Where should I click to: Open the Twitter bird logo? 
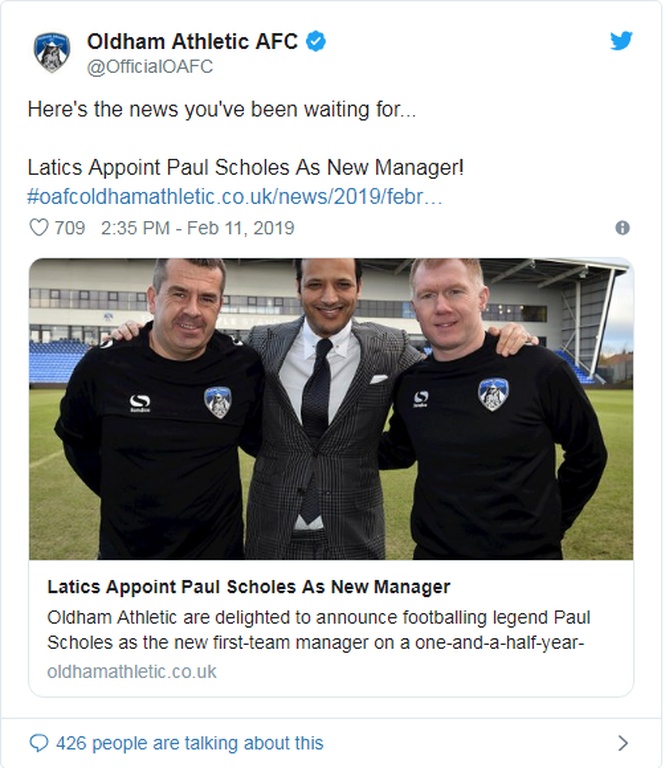click(621, 41)
